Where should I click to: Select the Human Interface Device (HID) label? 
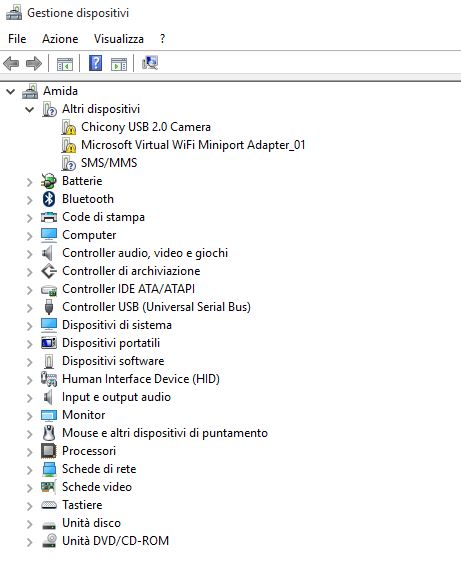coord(141,379)
